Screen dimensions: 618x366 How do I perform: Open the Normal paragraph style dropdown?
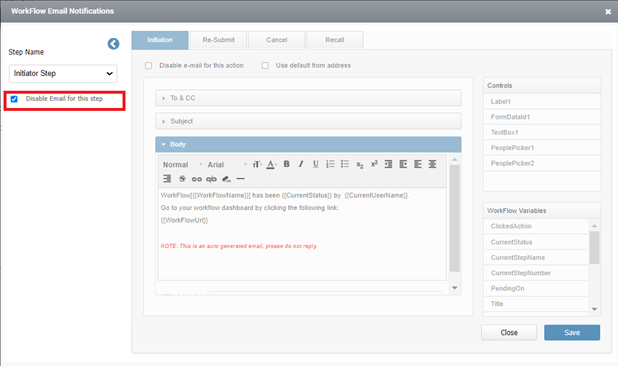point(182,165)
